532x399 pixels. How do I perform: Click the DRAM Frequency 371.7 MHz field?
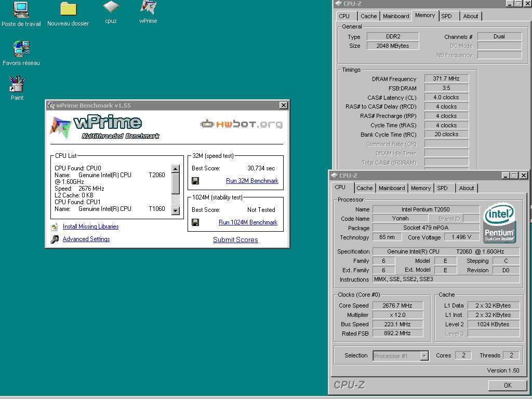446,79
